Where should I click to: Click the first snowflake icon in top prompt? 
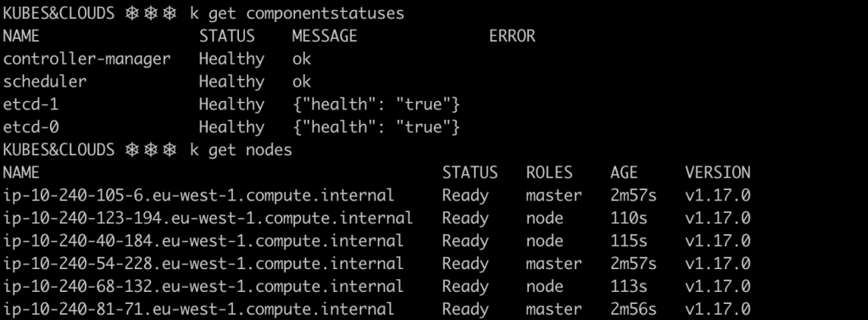(132, 14)
